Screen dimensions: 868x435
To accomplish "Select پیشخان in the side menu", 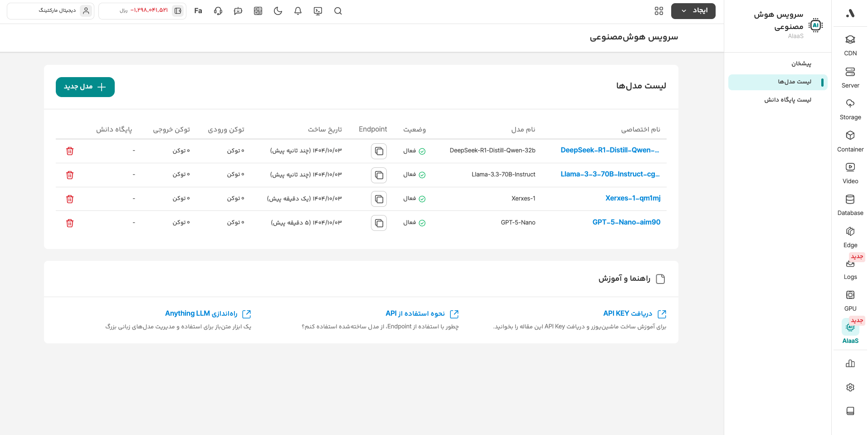I will (801, 64).
